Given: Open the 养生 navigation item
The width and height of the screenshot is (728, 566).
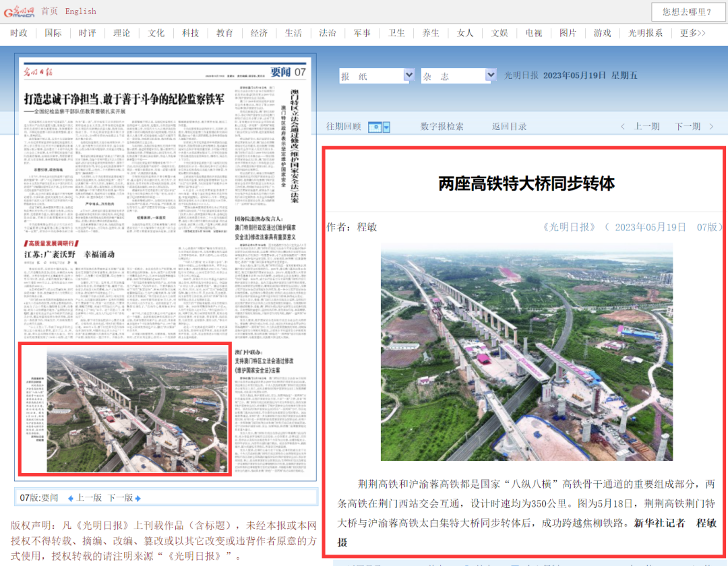Looking at the screenshot, I should [x=431, y=33].
